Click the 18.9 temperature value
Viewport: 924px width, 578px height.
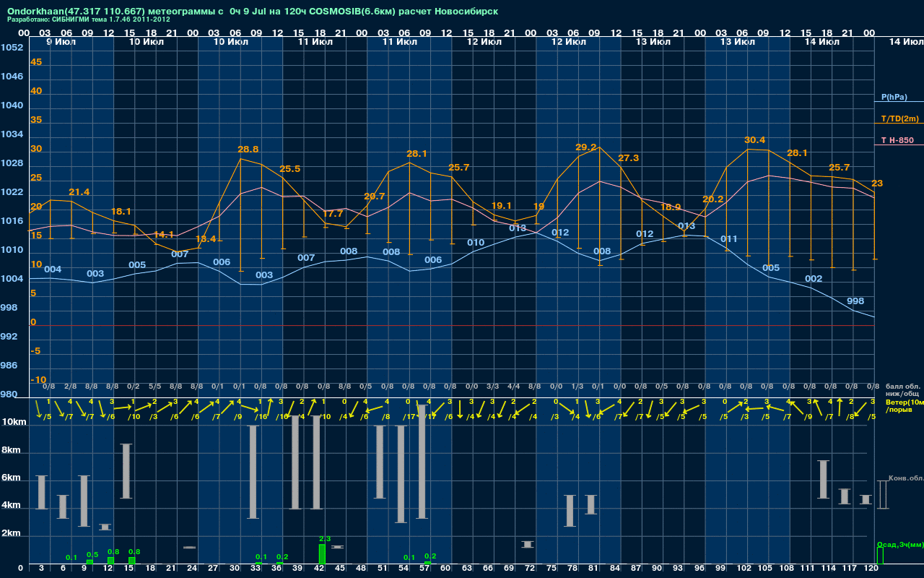point(670,207)
